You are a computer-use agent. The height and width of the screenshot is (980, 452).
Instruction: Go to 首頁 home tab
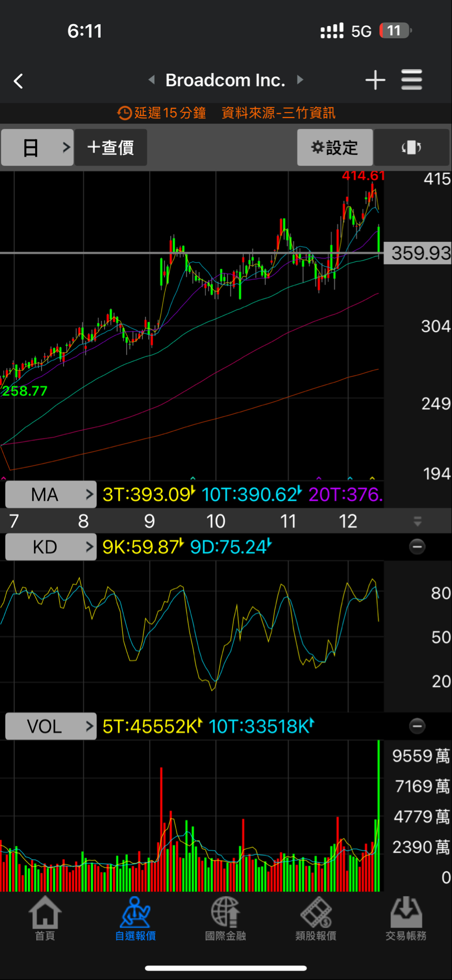(45, 918)
